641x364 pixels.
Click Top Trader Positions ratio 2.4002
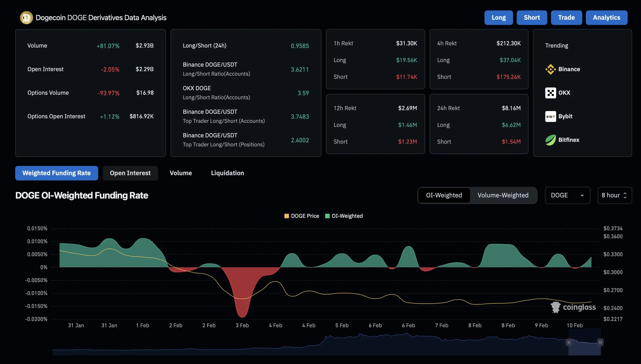pos(300,140)
